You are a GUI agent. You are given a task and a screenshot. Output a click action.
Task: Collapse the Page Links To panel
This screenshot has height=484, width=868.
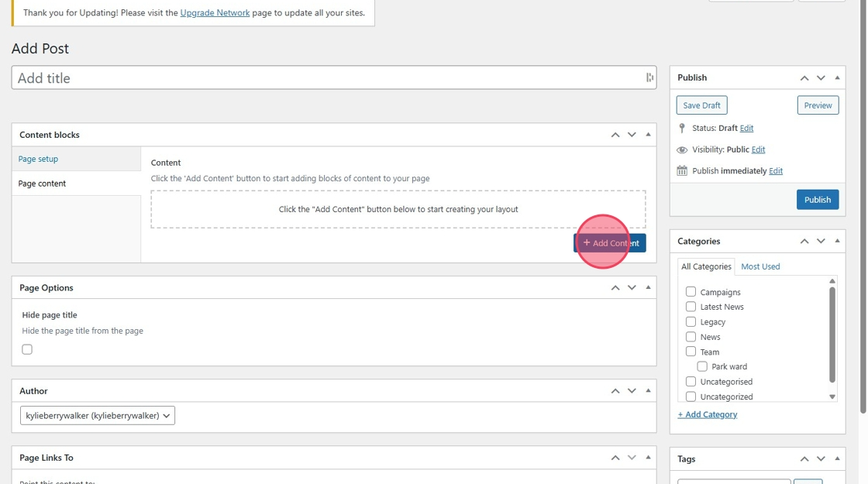(x=648, y=458)
